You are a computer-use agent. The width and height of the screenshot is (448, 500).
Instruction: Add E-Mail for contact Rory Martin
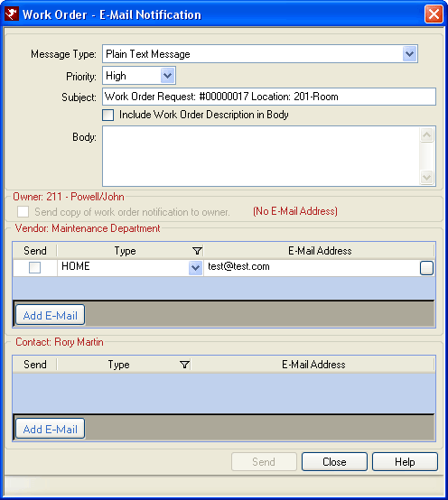(x=50, y=429)
